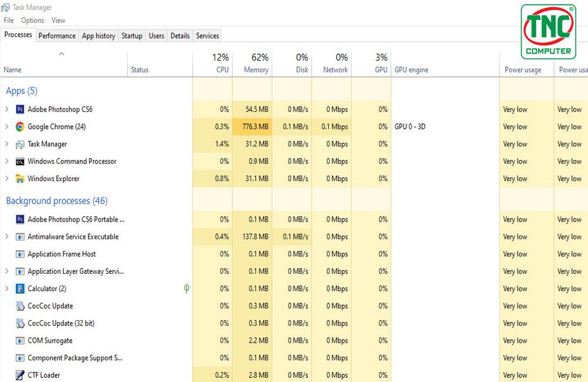Expand the Windows Command Processor row
Screen dimensions: 588x382
(x=6, y=161)
